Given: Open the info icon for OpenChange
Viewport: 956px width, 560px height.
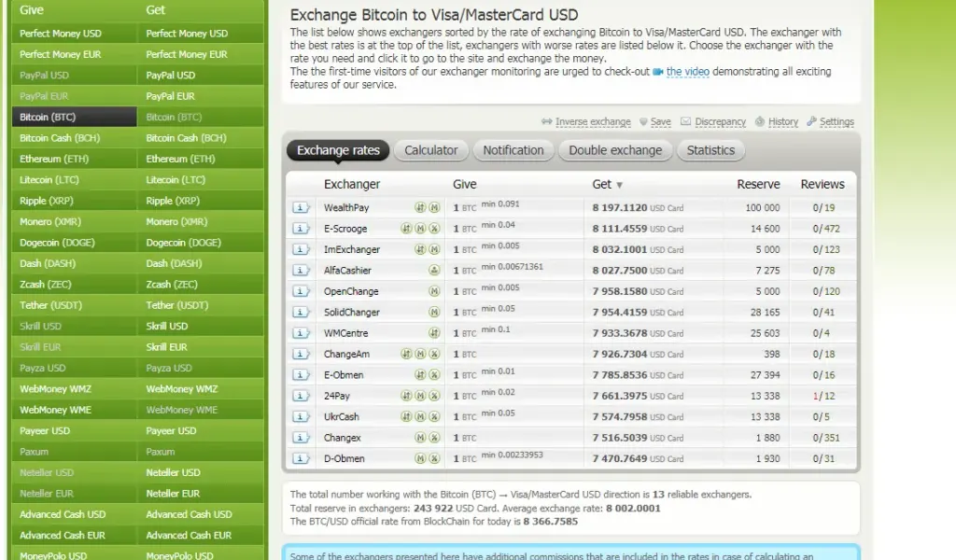Looking at the screenshot, I should pyautogui.click(x=300, y=291).
